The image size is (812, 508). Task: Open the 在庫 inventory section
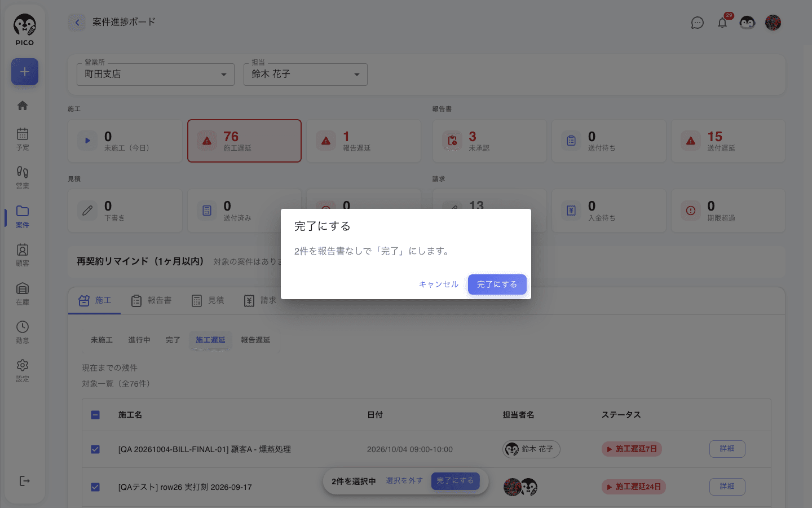point(23,294)
